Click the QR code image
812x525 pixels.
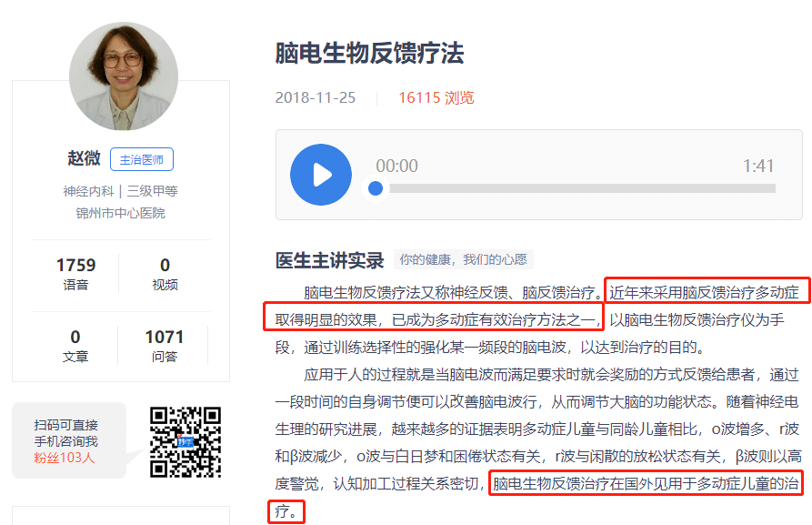[185, 441]
